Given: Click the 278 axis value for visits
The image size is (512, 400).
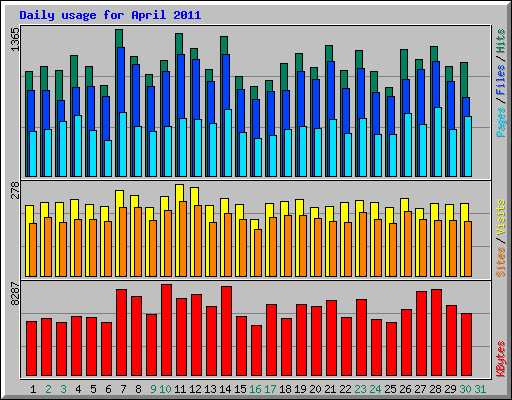Looking at the screenshot, I should click(x=15, y=190).
